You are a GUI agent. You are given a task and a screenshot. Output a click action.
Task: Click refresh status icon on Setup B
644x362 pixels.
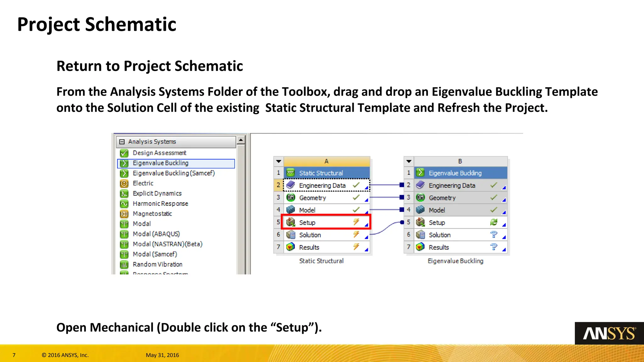click(493, 222)
